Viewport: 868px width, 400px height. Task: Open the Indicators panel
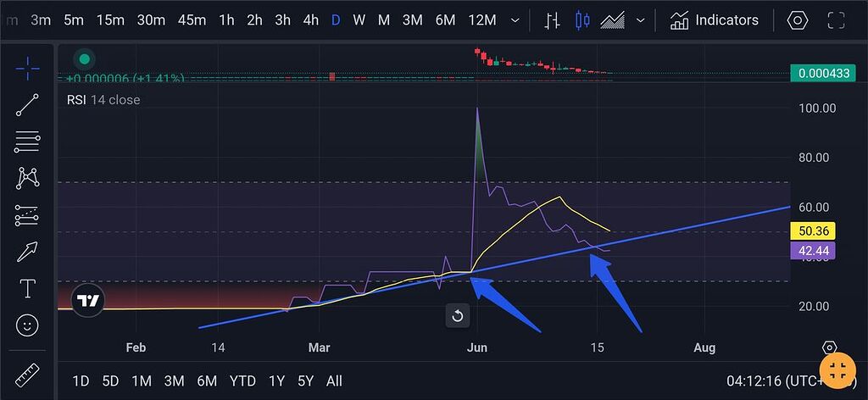point(715,20)
